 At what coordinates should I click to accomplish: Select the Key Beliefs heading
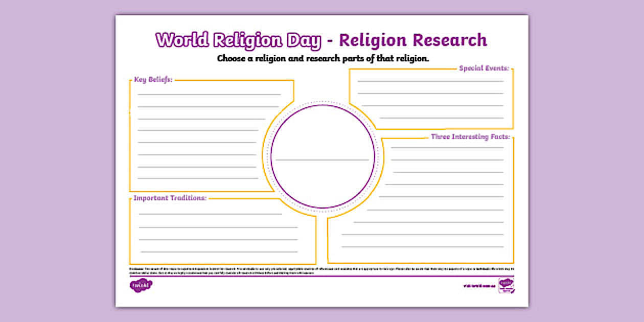(153, 80)
